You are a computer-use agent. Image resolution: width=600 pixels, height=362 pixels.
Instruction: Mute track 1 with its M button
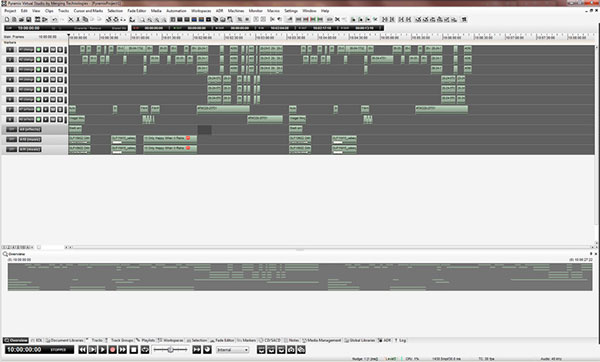pyautogui.click(x=53, y=50)
